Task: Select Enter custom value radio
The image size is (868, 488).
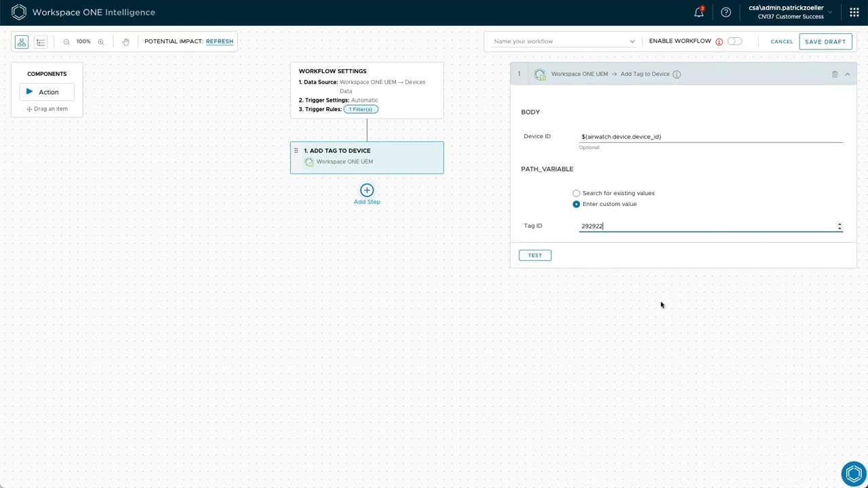Action: coord(576,204)
